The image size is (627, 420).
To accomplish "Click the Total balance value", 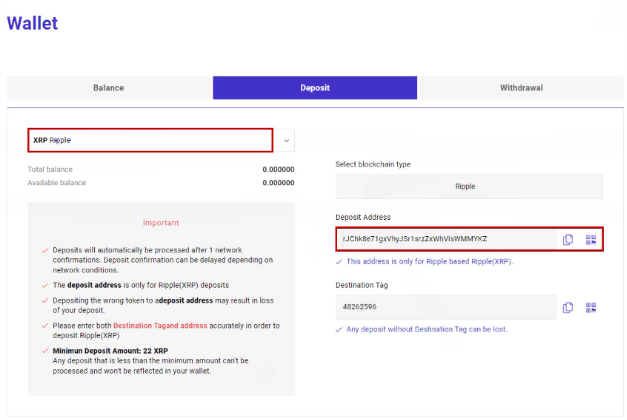I will (x=278, y=170).
